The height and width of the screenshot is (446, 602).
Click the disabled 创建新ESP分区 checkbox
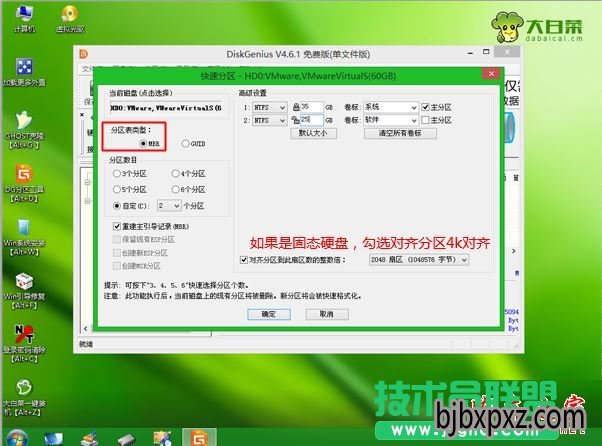tap(117, 253)
